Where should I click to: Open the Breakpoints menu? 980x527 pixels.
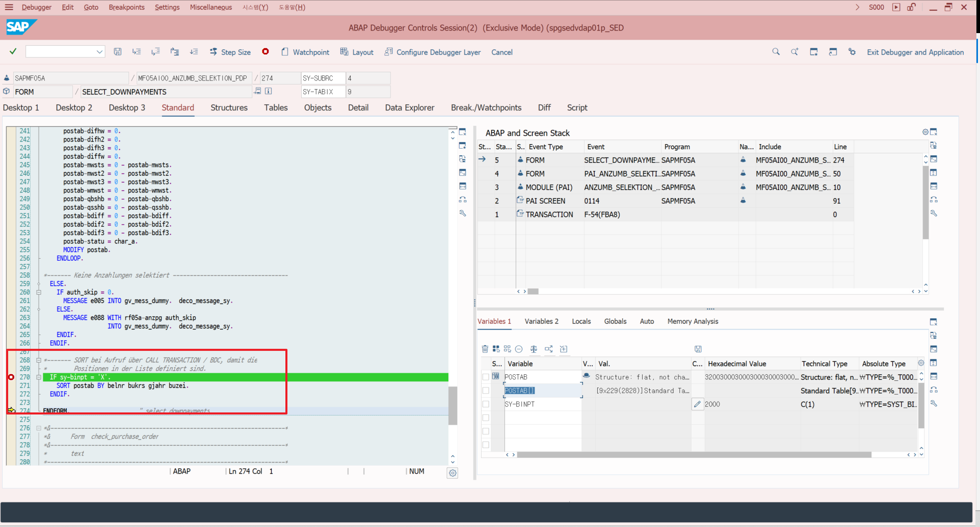(x=126, y=7)
